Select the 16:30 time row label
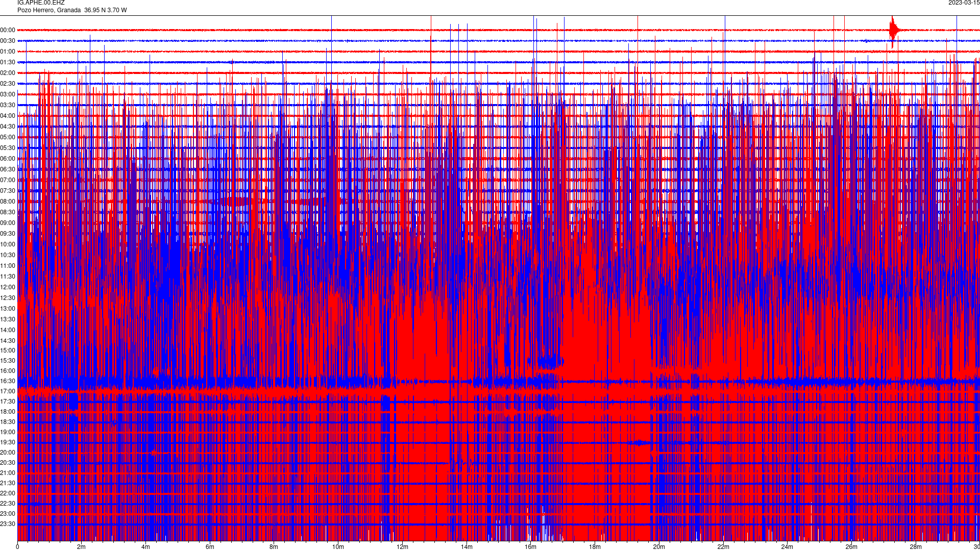 point(8,381)
